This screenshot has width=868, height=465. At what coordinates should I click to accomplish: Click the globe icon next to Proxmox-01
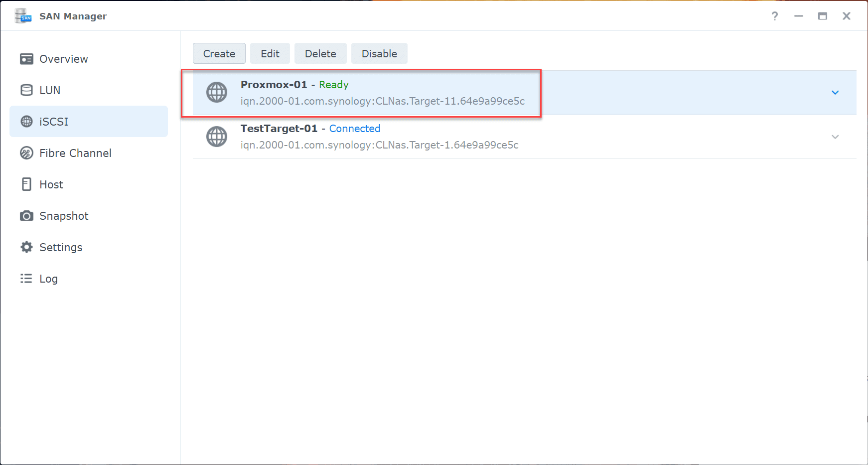pos(216,92)
